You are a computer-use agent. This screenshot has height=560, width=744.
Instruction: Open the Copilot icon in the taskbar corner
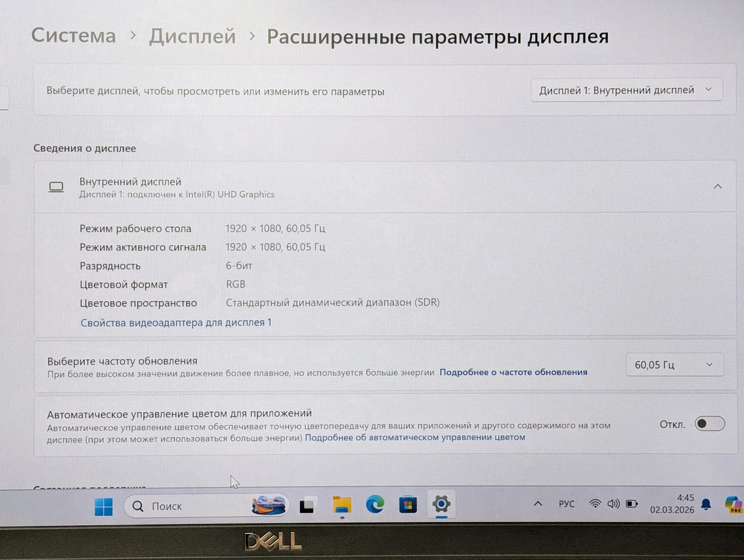[x=733, y=504]
